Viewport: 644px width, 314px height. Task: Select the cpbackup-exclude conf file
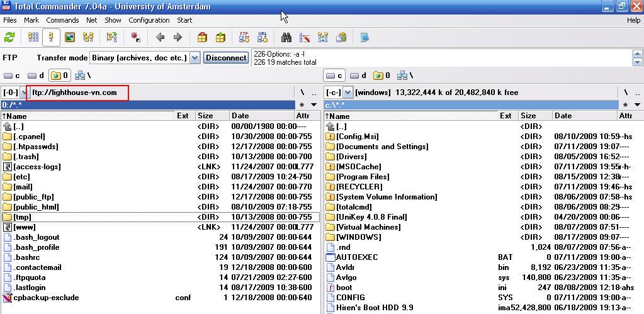pos(160,298)
